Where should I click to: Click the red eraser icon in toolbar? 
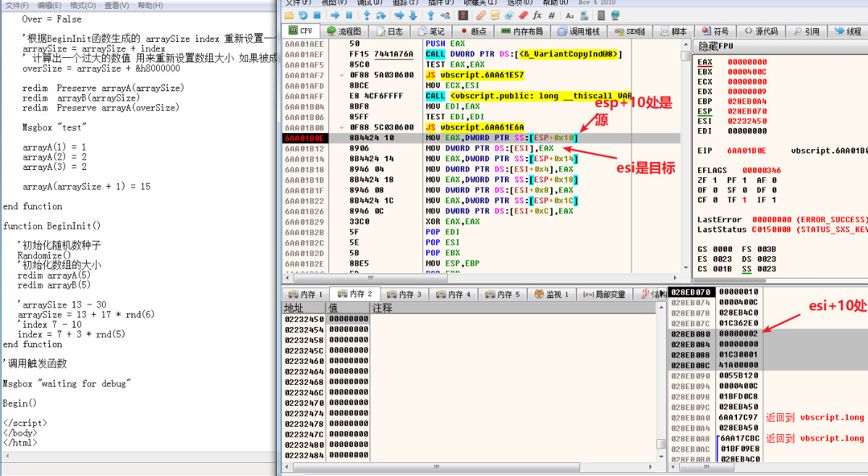pyautogui.click(x=523, y=14)
